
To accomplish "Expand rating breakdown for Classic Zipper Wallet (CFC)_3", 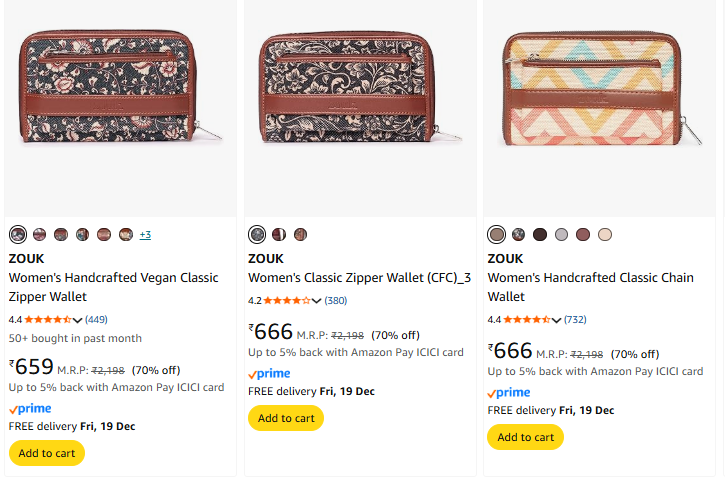I will [x=317, y=301].
